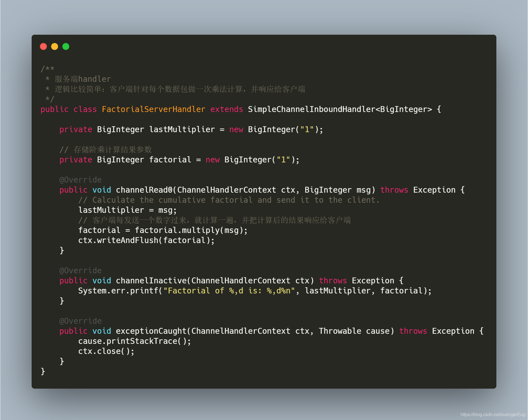
Task: Click the channelRead0 method name
Action: tap(144, 190)
